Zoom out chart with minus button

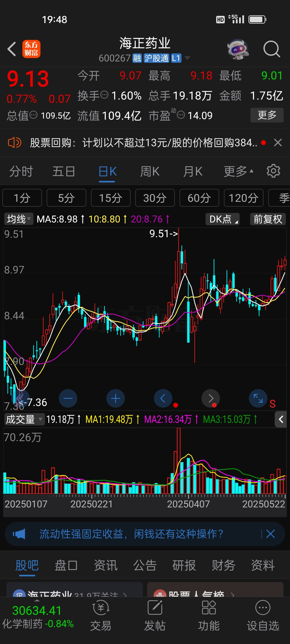[68, 398]
